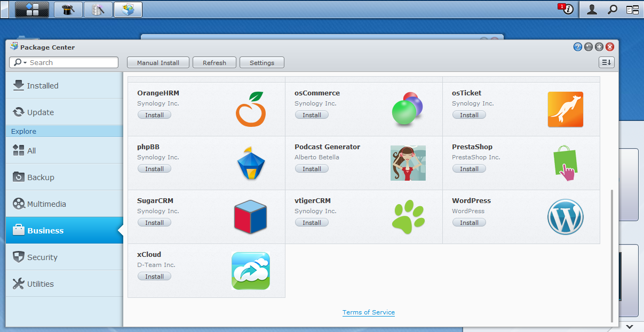This screenshot has height=332, width=644.
Task: Click the xCloud cloud icon
Action: (251, 271)
